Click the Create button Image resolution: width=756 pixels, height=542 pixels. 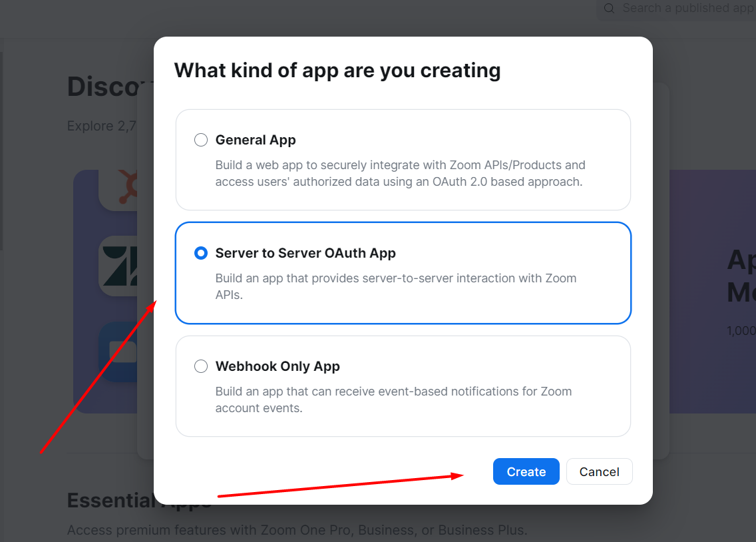pos(526,471)
